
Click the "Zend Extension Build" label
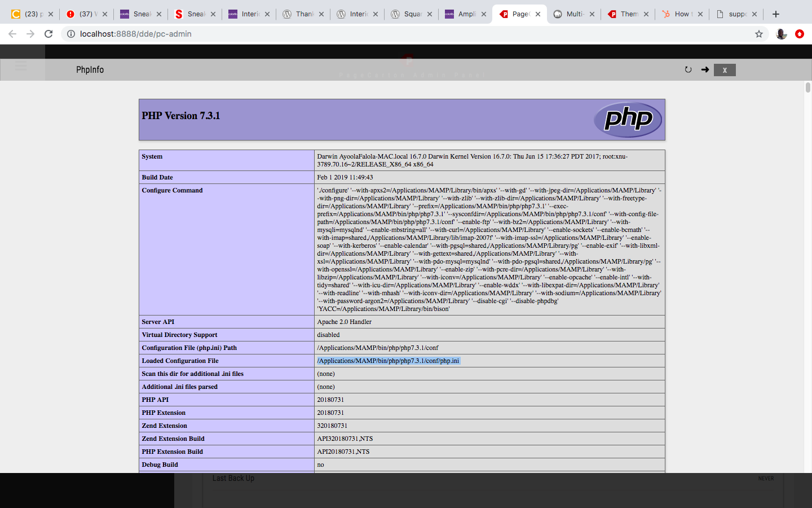point(173,439)
